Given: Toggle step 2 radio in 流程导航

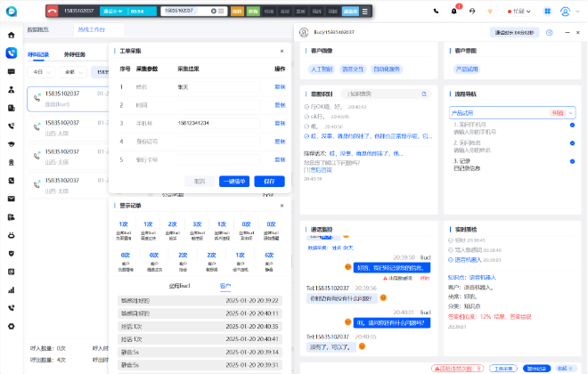Looking at the screenshot, I should pos(572,143).
